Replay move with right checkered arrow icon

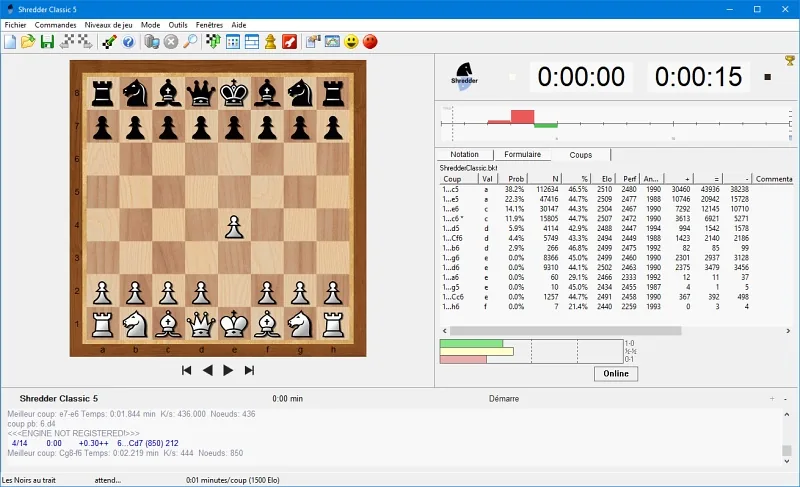coord(85,42)
